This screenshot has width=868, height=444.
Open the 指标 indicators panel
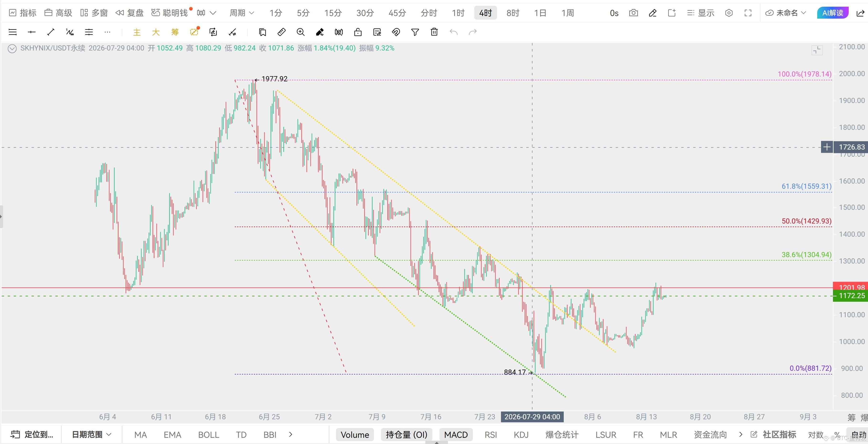pos(23,13)
